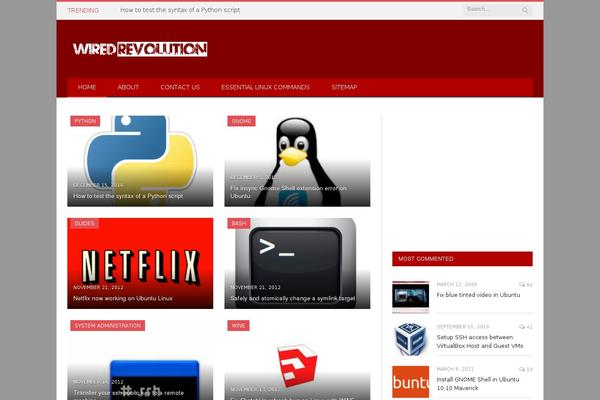This screenshot has width=600, height=400.
Task: Click the search magnifier icon
Action: pos(525,10)
